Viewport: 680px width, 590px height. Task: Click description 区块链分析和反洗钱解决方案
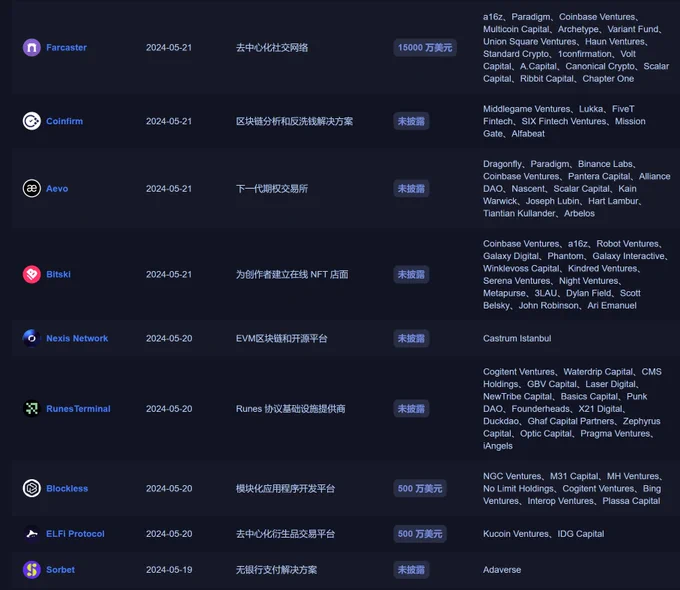click(294, 121)
